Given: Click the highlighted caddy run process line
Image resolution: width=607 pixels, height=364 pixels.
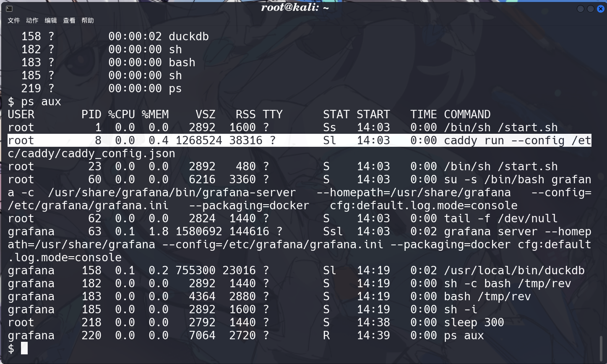Looking at the screenshot, I should (299, 140).
